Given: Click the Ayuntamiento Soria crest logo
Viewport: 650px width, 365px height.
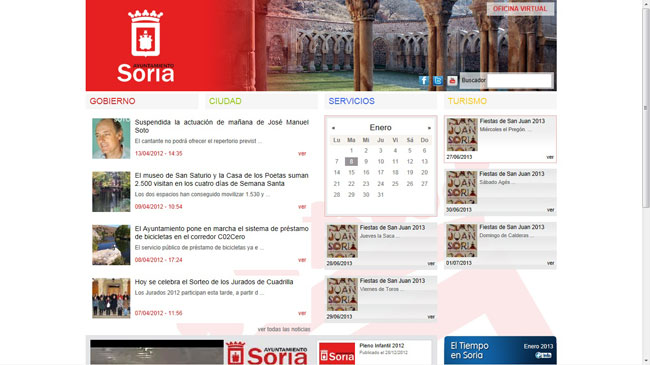Looking at the screenshot, I should point(146,46).
